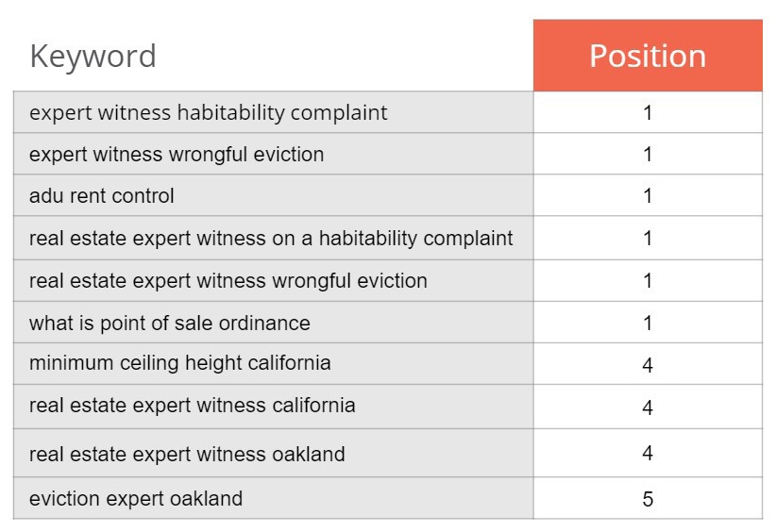Select the 'what is point of sale ordinance' keyword
Image resolution: width=776 pixels, height=532 pixels.
point(170,324)
